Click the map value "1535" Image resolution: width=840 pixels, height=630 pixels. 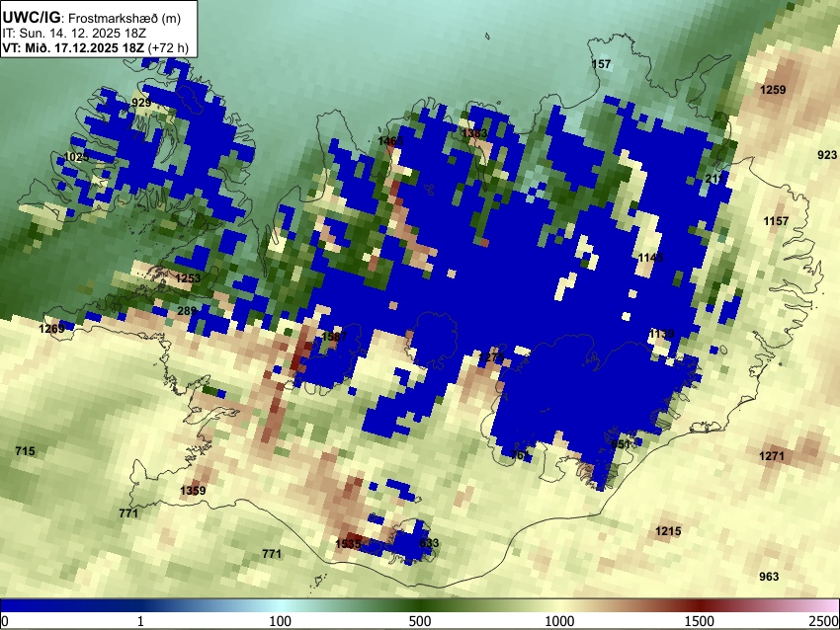348,544
